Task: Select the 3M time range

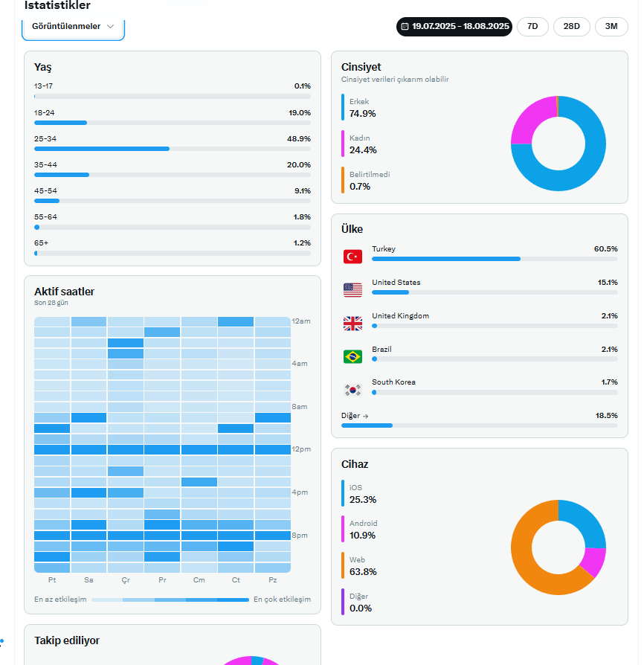Action: click(611, 26)
